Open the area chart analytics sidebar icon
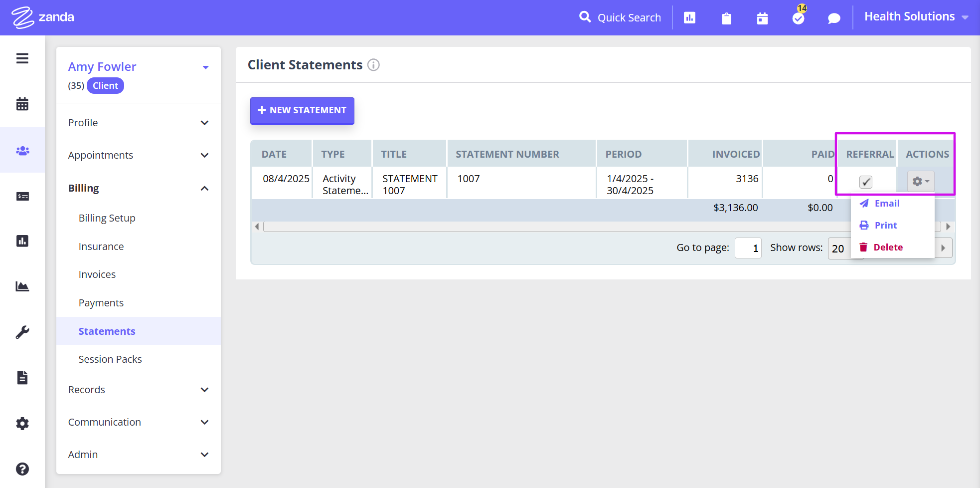The image size is (980, 488). [x=22, y=286]
